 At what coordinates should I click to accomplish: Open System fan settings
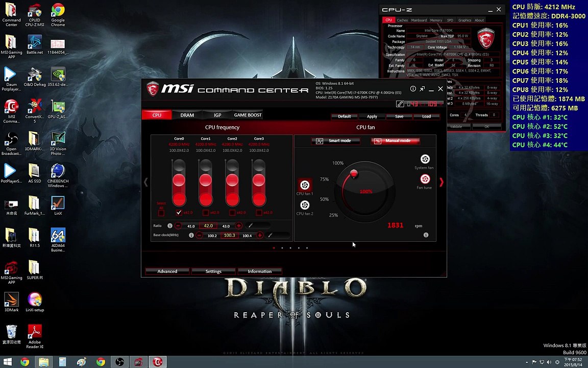point(425,159)
